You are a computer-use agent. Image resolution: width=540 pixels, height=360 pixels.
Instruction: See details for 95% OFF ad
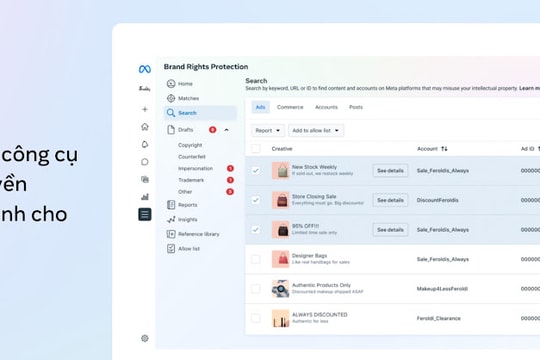tap(390, 230)
